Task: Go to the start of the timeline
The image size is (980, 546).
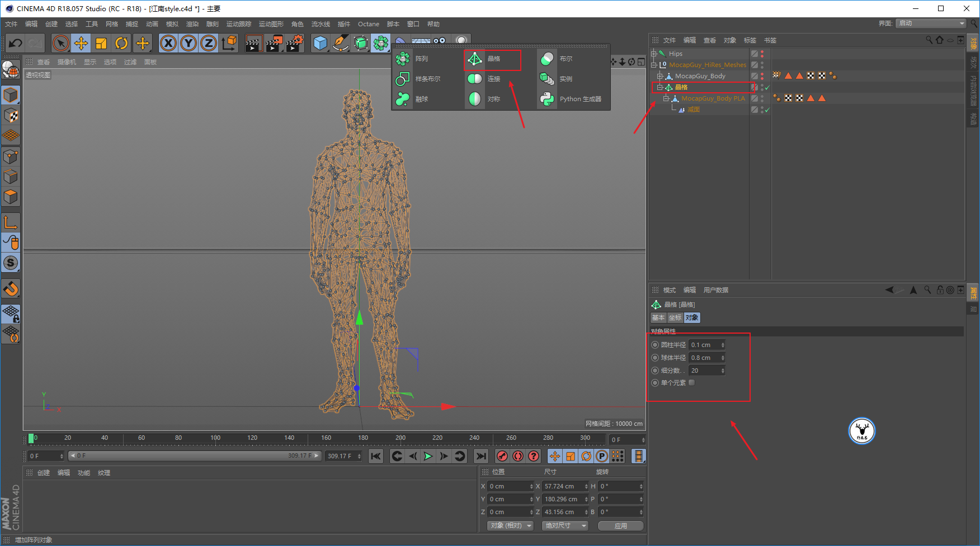Action: 376,456
